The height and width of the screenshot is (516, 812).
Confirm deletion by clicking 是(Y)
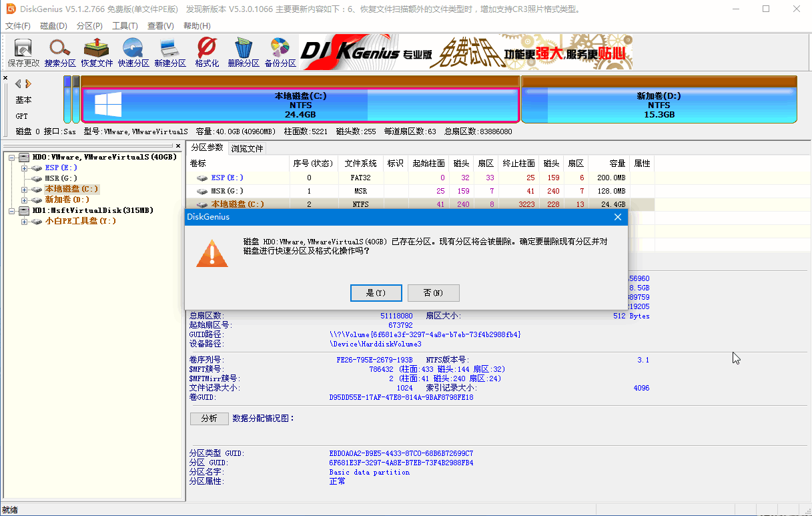click(376, 292)
